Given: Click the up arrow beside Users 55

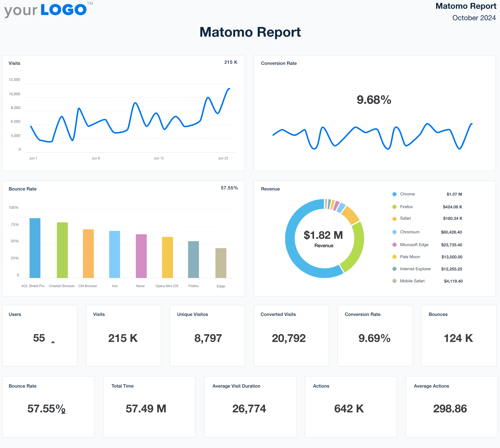Looking at the screenshot, I should (x=53, y=342).
